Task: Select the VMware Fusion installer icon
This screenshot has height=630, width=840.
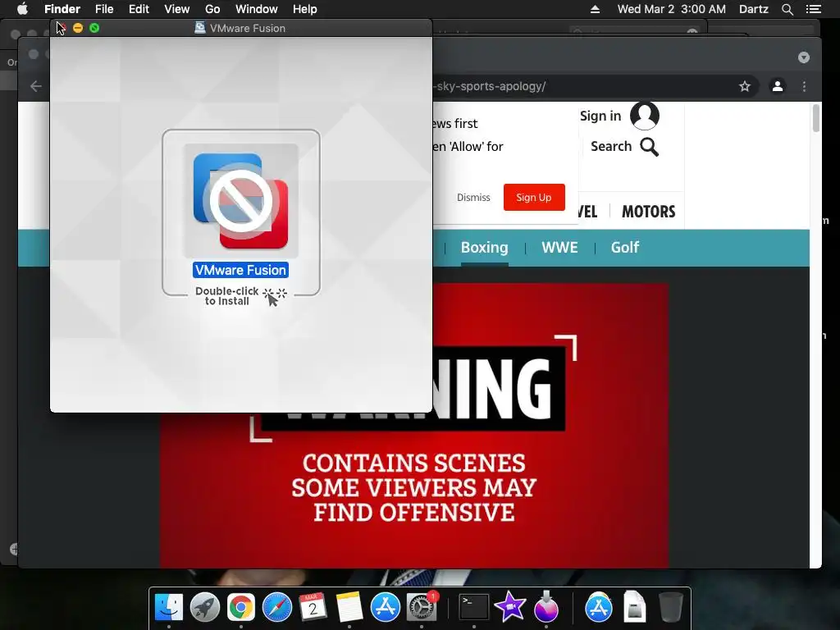Action: 241,202
